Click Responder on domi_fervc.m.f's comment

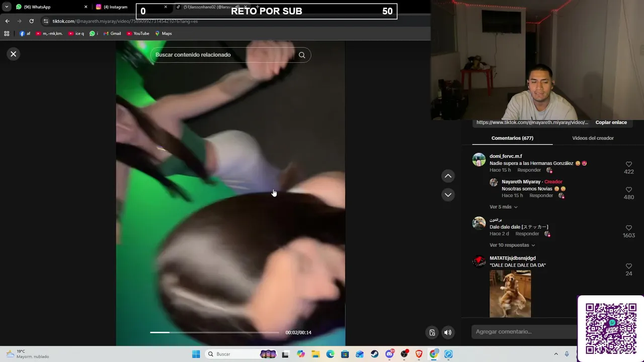529,170
